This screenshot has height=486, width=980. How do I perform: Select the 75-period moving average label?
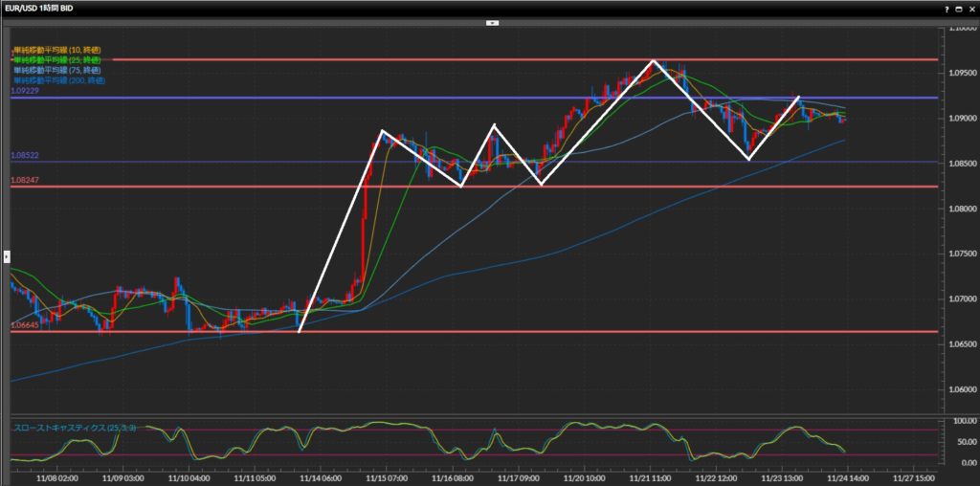pos(56,71)
